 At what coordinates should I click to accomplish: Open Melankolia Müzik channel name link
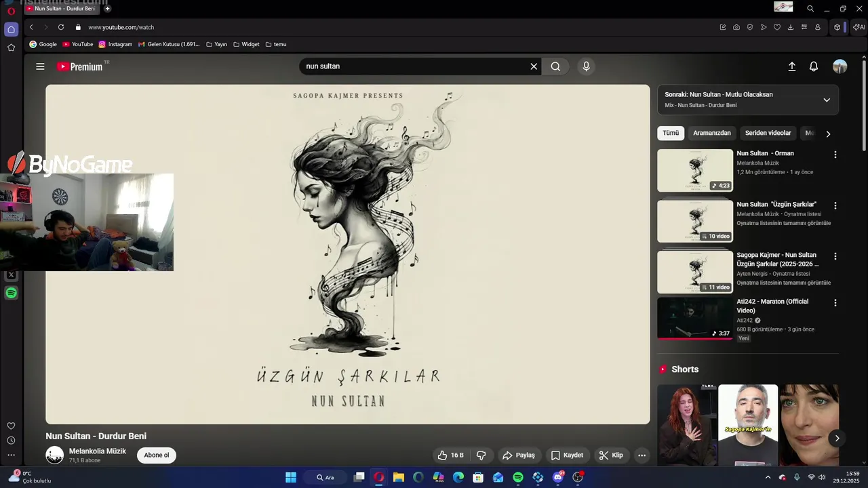click(98, 451)
